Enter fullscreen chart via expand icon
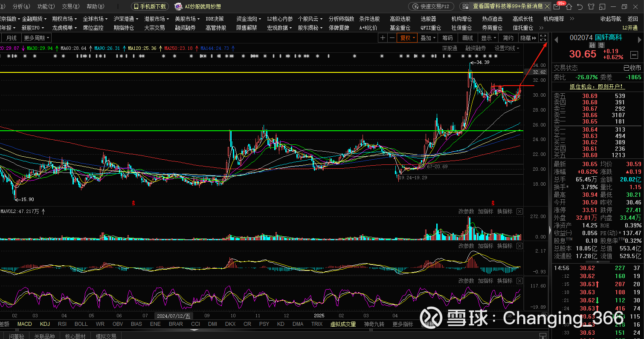 click(x=543, y=38)
